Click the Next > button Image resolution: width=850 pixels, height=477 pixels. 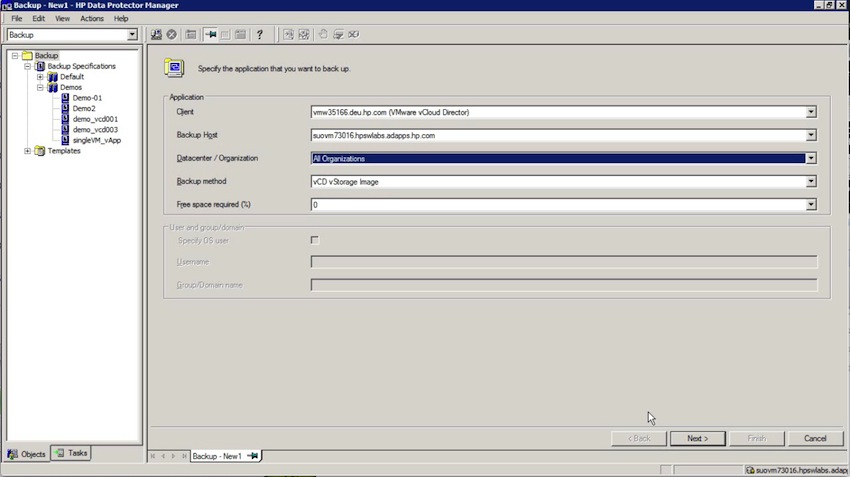click(x=697, y=439)
